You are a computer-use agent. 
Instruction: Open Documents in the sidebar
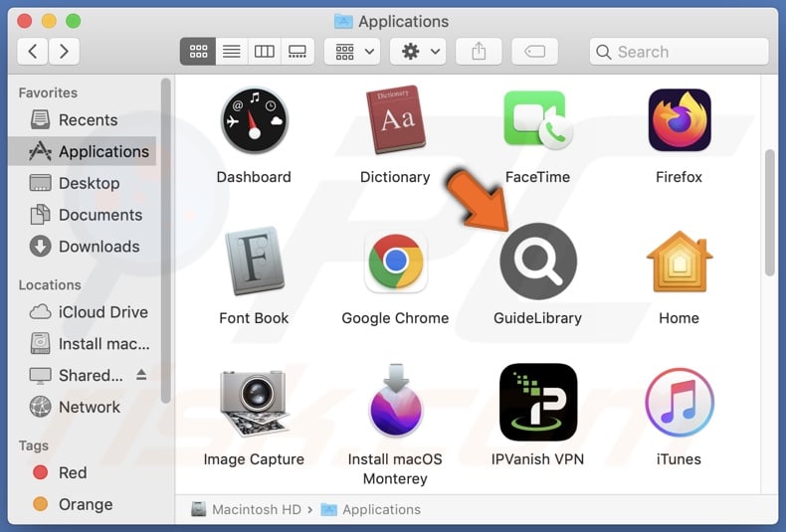(x=83, y=215)
